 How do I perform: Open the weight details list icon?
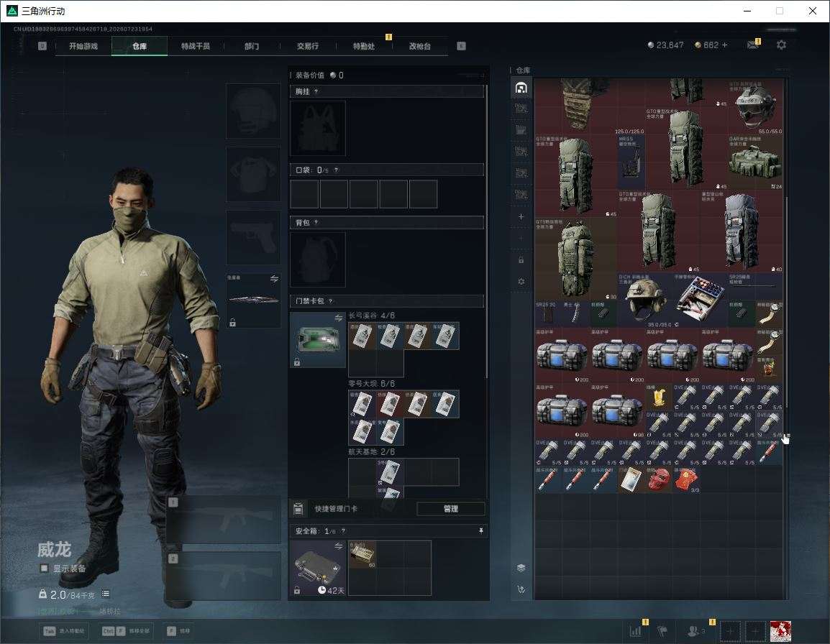point(105,594)
